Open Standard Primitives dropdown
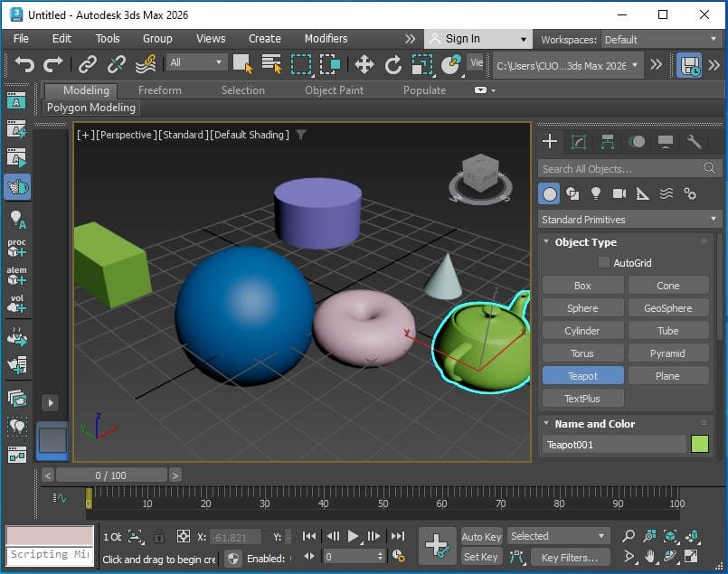The width and height of the screenshot is (728, 574). tap(629, 220)
